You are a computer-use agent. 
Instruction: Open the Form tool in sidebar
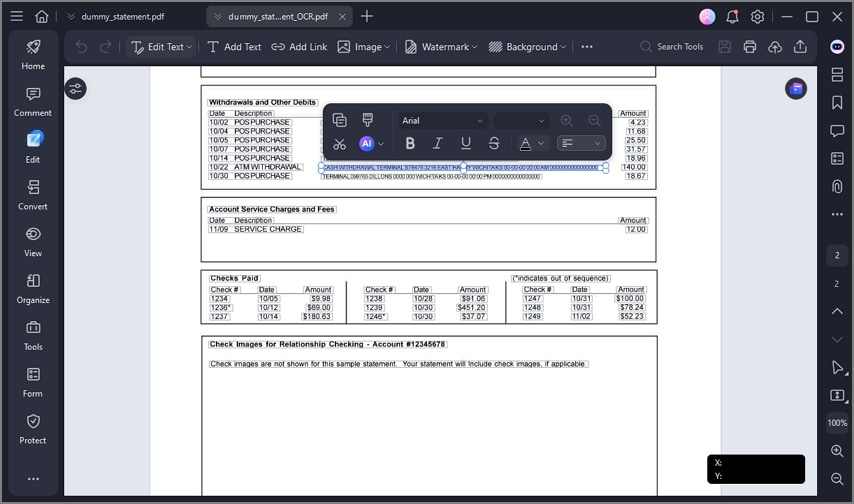33,382
